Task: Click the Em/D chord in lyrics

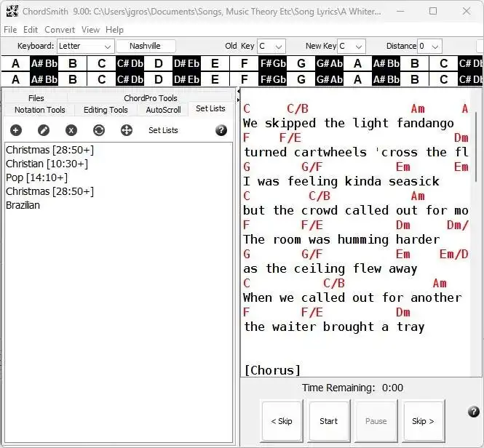Action: 453,254
